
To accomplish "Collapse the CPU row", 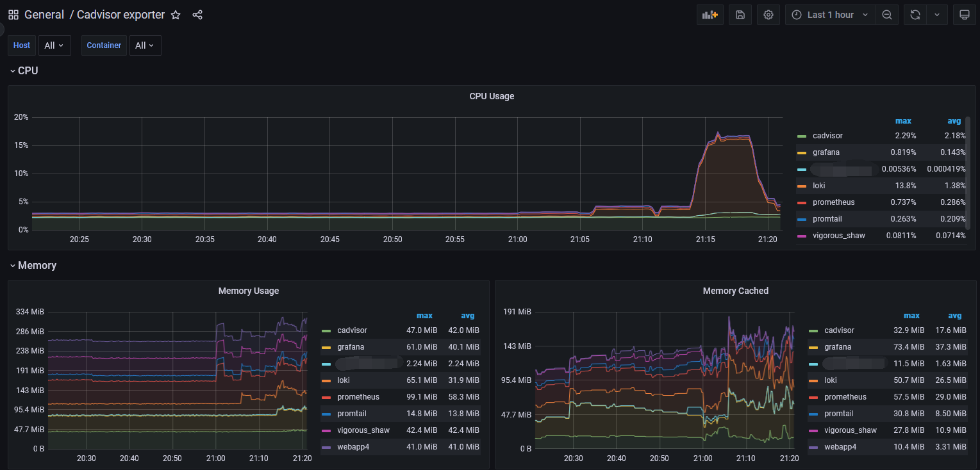I will [x=24, y=70].
